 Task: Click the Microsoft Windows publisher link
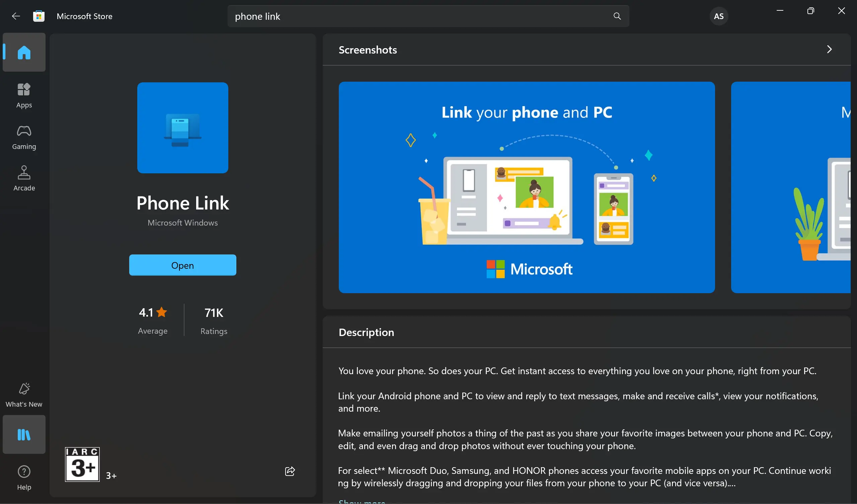183,223
